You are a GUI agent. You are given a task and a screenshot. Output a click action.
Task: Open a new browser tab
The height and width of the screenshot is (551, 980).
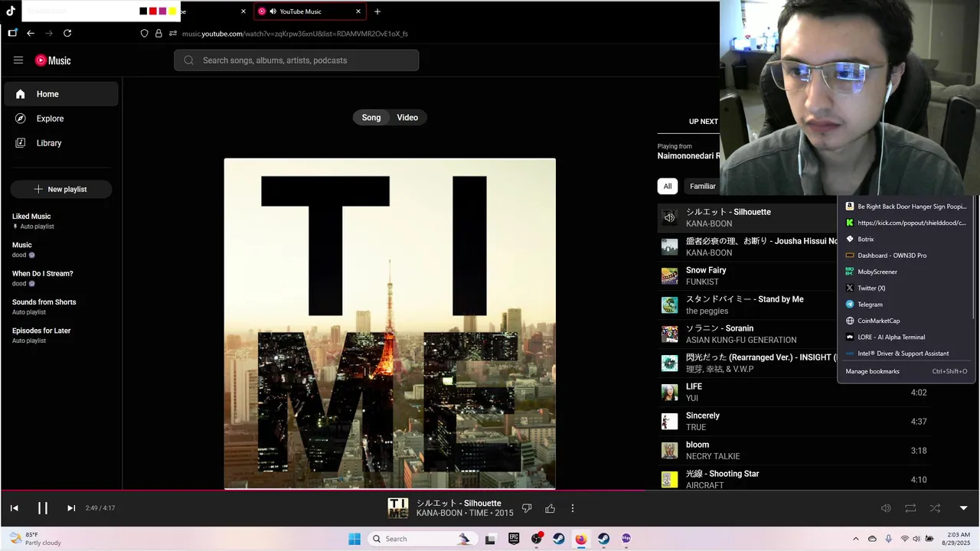click(377, 11)
